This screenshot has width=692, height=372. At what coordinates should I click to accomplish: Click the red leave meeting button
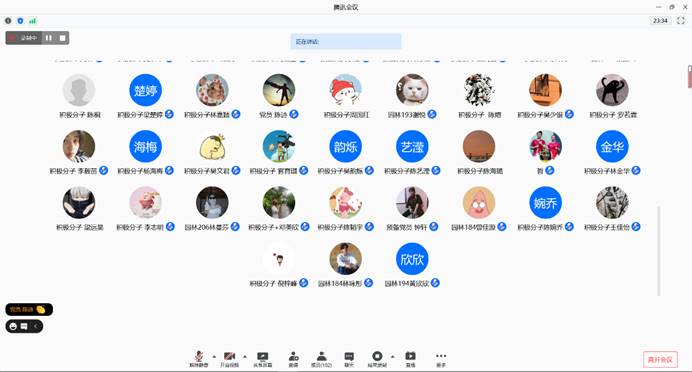660,360
